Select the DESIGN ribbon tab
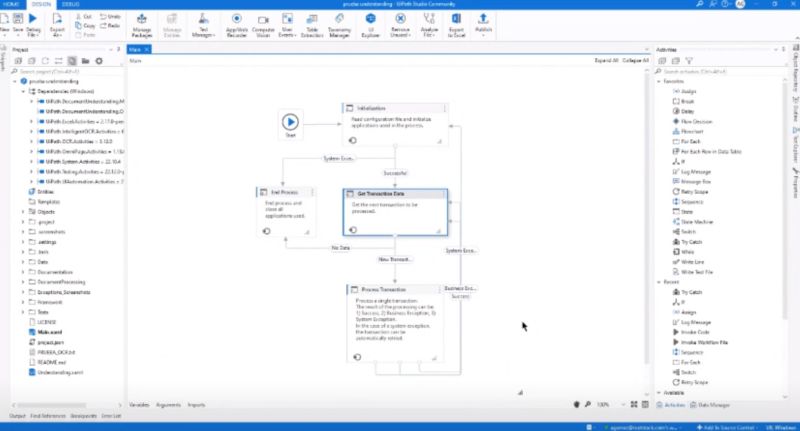800x431 pixels. (x=41, y=4)
